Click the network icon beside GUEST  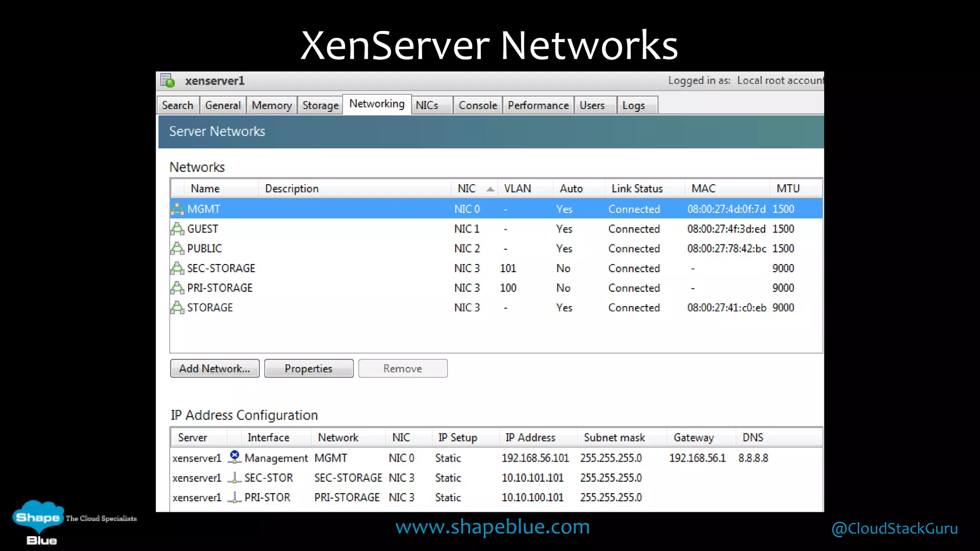(x=177, y=229)
